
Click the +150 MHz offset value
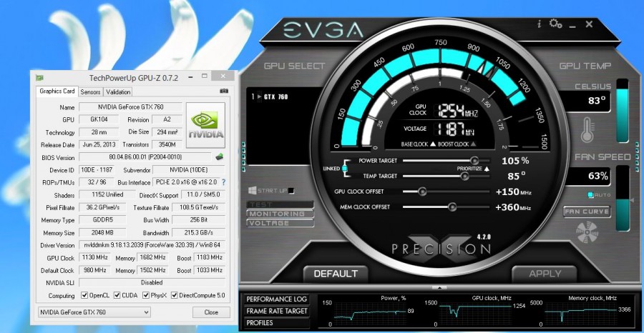click(x=513, y=192)
